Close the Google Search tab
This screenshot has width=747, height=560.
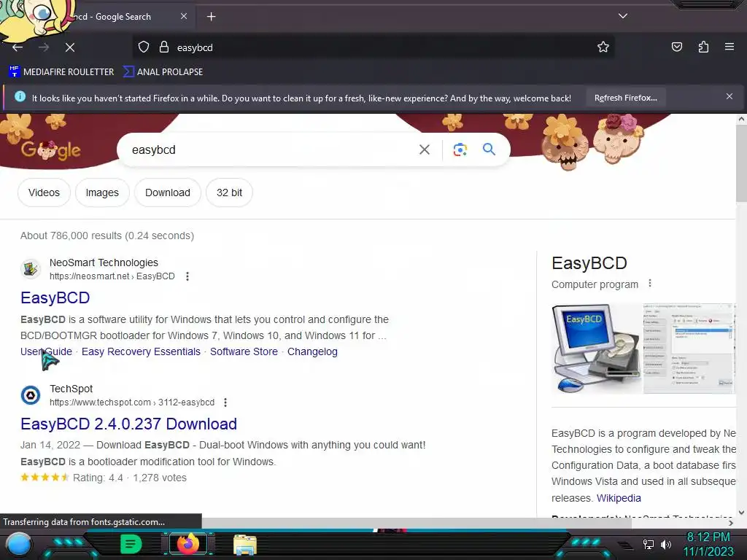[x=184, y=16]
